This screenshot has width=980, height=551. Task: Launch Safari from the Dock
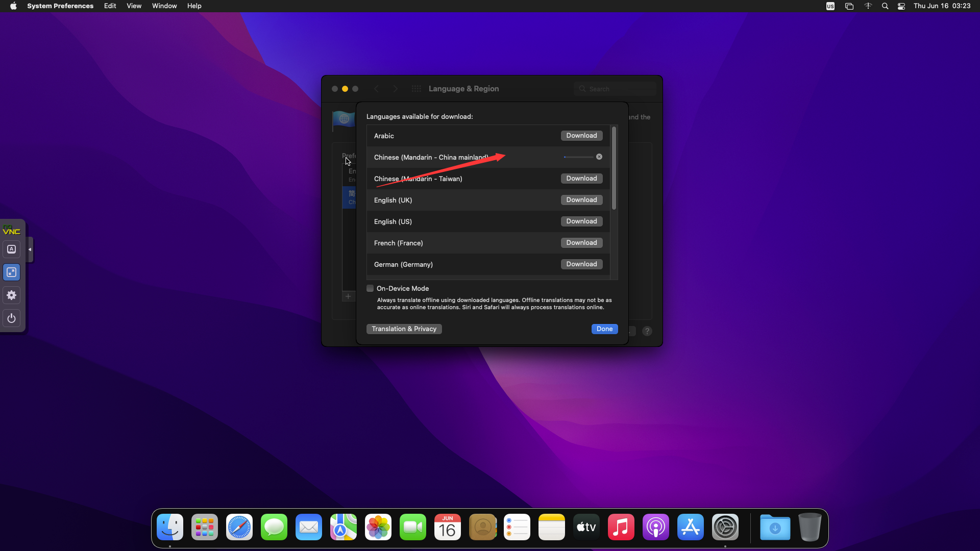239,527
